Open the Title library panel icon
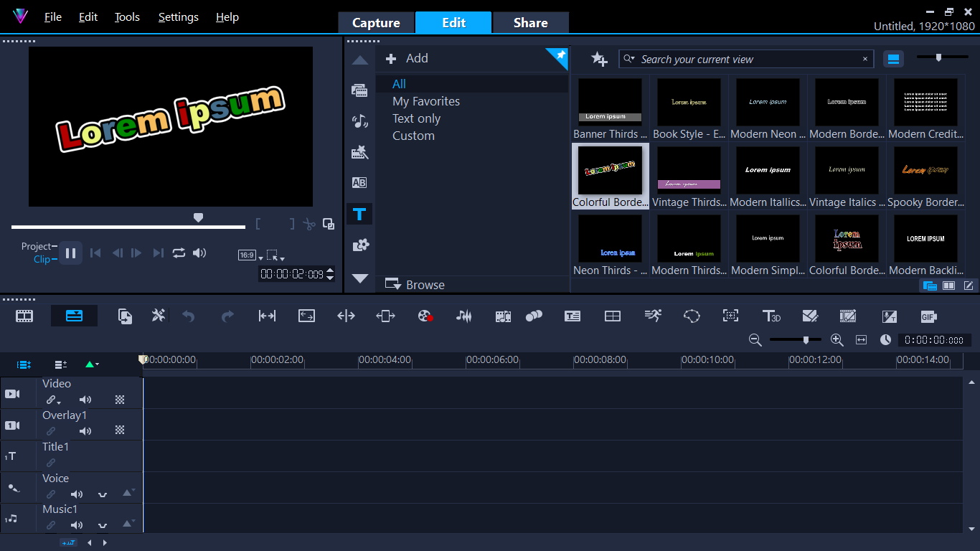The height and width of the screenshot is (551, 980). [359, 214]
